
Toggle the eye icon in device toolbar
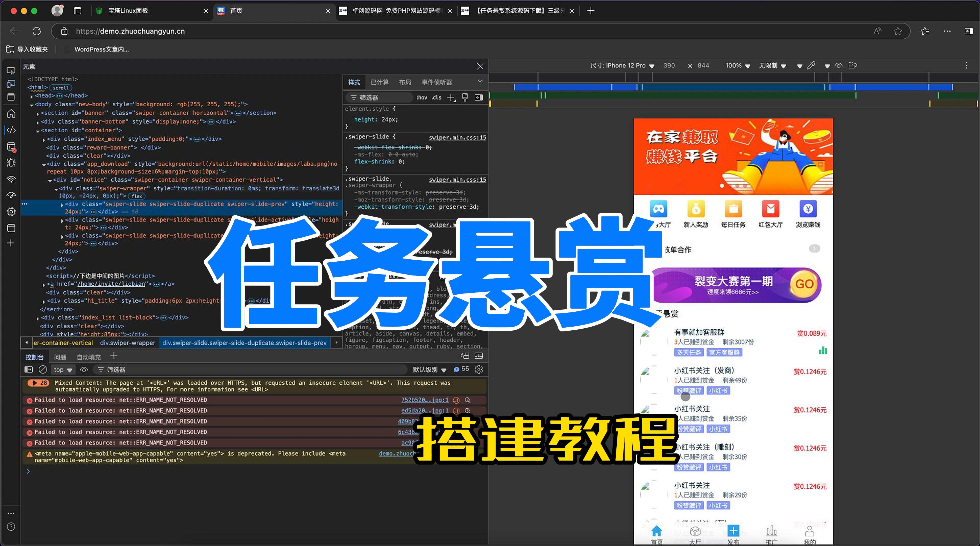838,65
